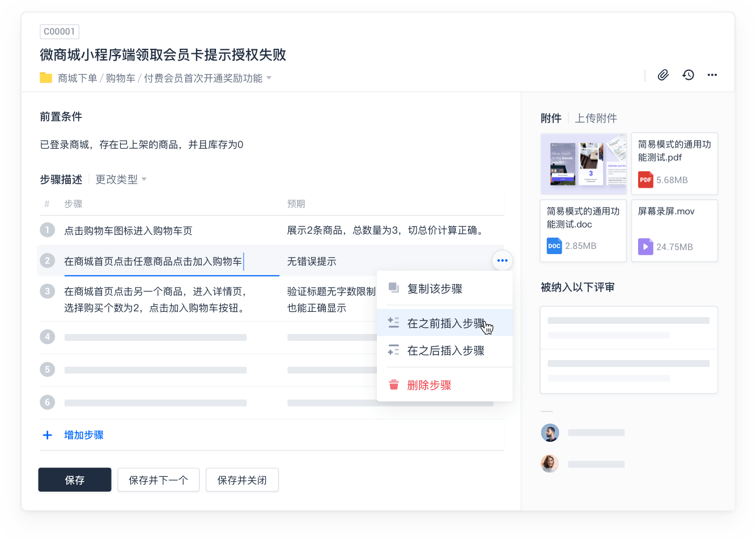The width and height of the screenshot is (756, 541).
Task: Open the PDF file icon attachment
Action: pos(645,180)
